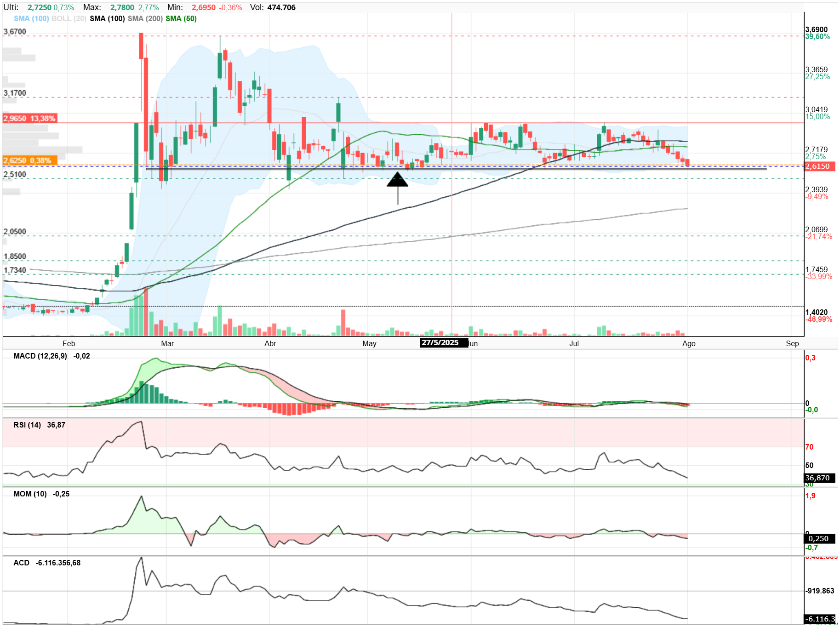Click the Feb label on the time axis
840x627 pixels.
[x=69, y=344]
